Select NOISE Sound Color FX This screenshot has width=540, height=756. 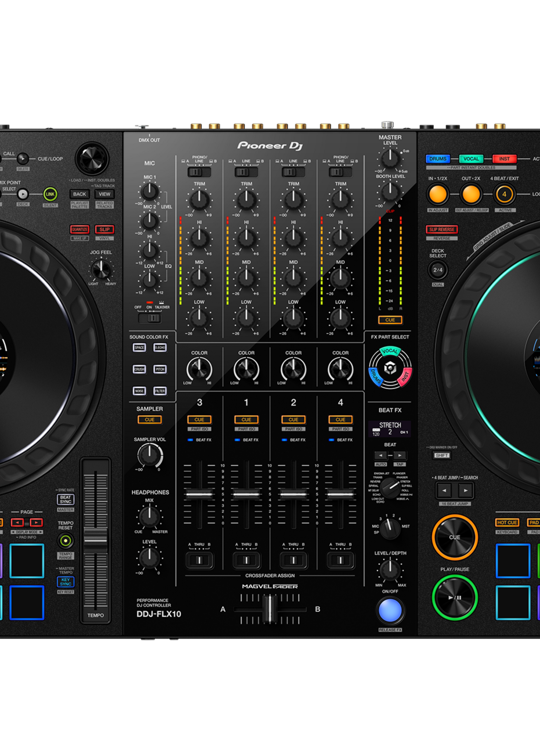click(139, 391)
